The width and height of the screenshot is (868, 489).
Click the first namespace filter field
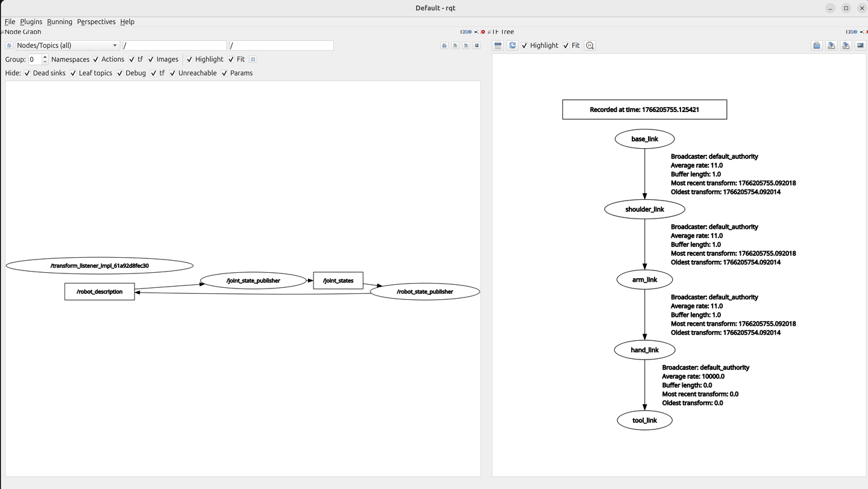tap(174, 45)
